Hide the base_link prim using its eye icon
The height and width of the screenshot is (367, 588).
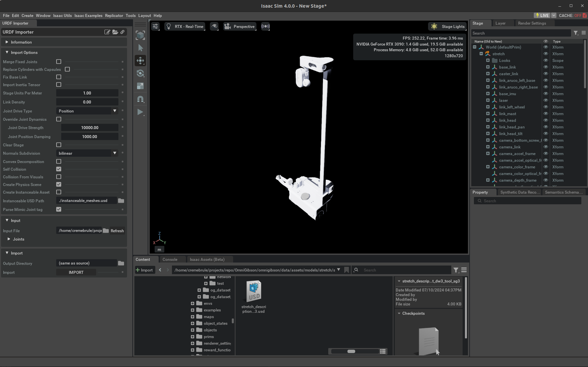[x=545, y=67]
